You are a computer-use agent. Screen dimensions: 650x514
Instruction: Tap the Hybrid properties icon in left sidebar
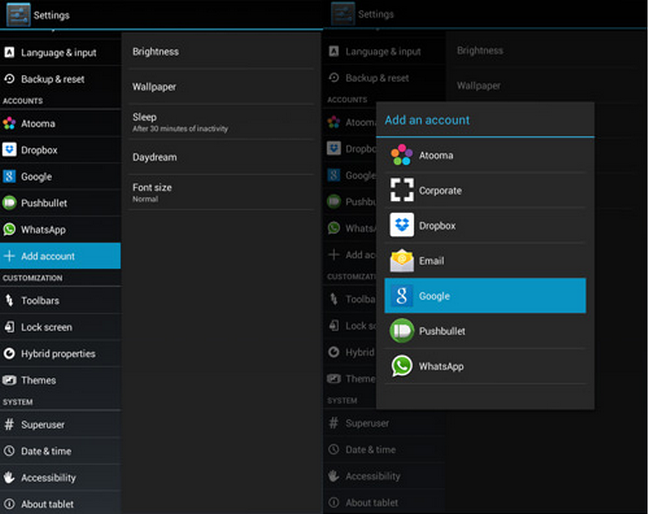tap(9, 353)
